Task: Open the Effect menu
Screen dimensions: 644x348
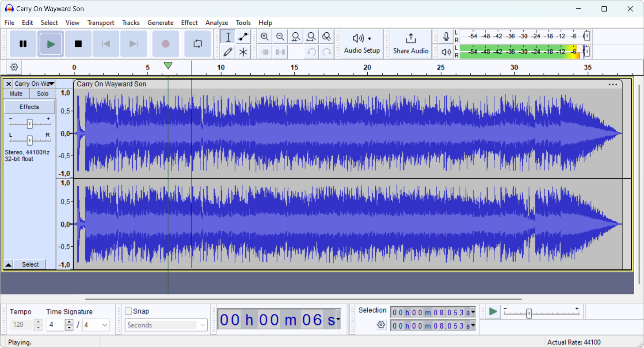Action: coord(189,23)
